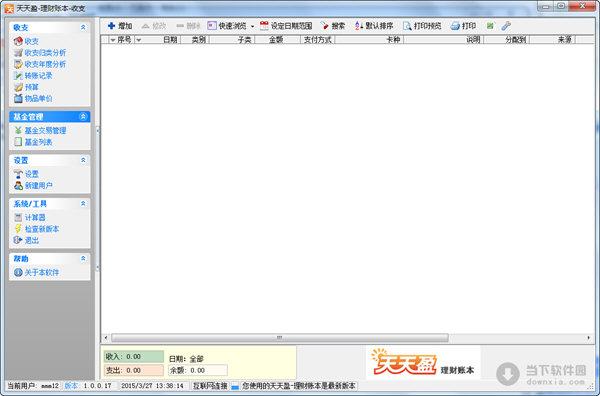Click 设定日期范围 calendar button
The height and width of the screenshot is (396, 600).
point(286,26)
